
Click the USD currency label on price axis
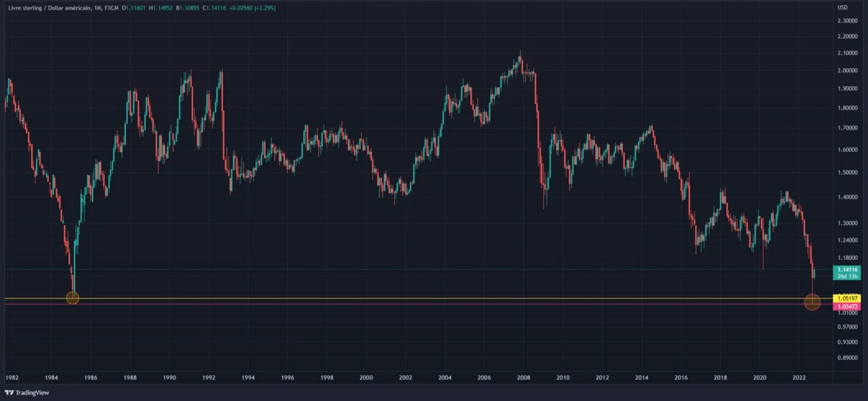pyautogui.click(x=843, y=7)
